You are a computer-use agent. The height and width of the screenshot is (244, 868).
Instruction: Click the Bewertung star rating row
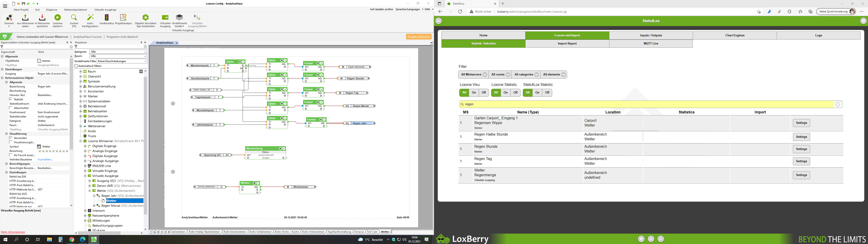coord(53,151)
